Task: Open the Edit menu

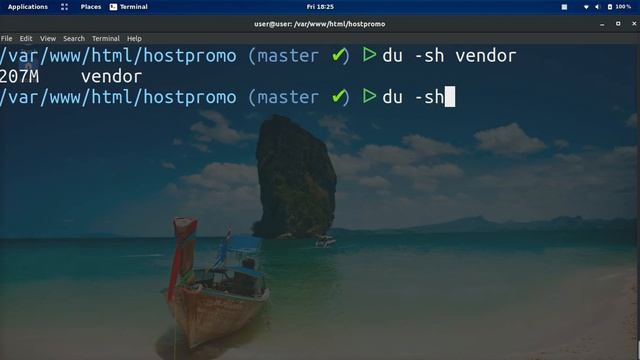Action: point(26,38)
